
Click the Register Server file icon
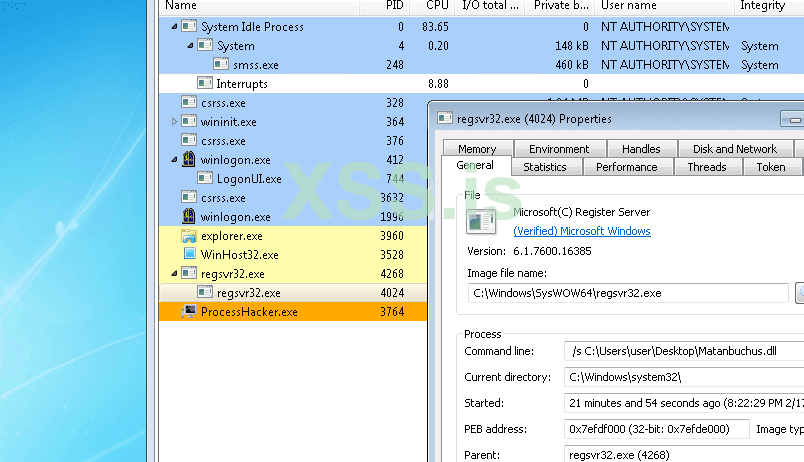click(x=481, y=222)
